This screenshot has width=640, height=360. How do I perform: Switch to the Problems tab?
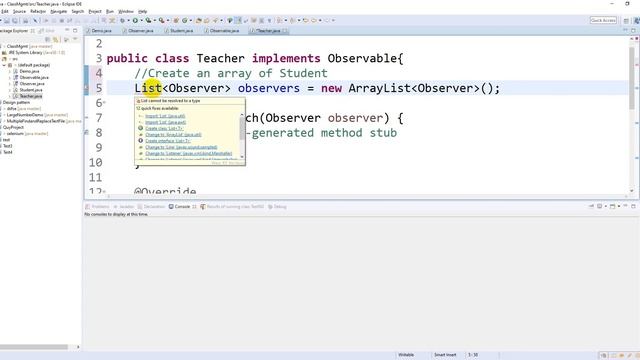click(x=98, y=207)
